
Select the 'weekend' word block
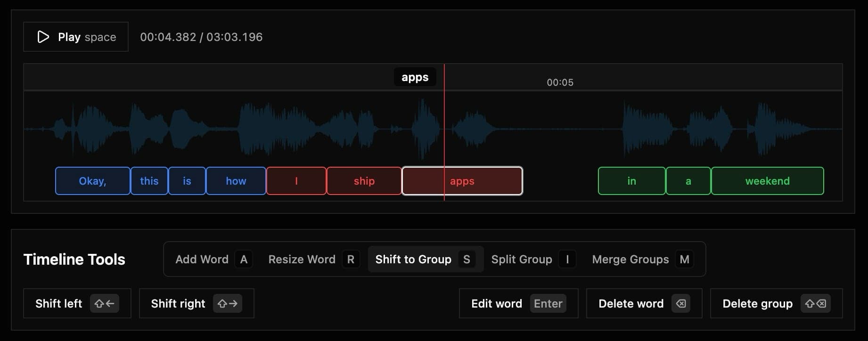click(x=768, y=181)
